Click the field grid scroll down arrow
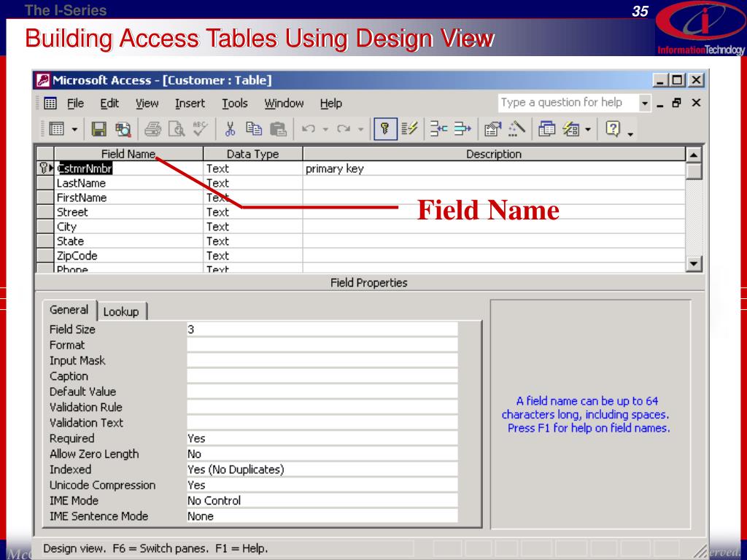 pyautogui.click(x=694, y=264)
